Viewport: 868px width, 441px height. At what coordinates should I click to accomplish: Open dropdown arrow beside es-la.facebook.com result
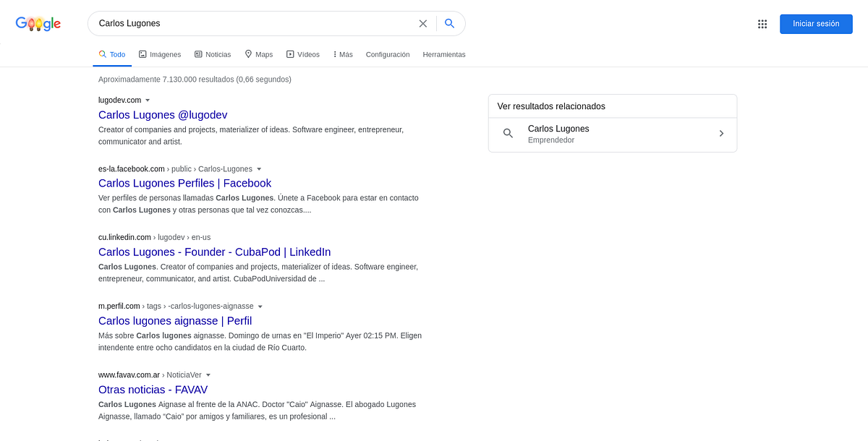coord(259,168)
